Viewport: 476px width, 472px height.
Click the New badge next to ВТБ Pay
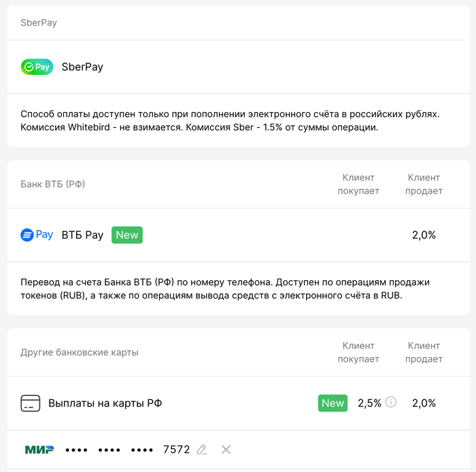point(127,235)
